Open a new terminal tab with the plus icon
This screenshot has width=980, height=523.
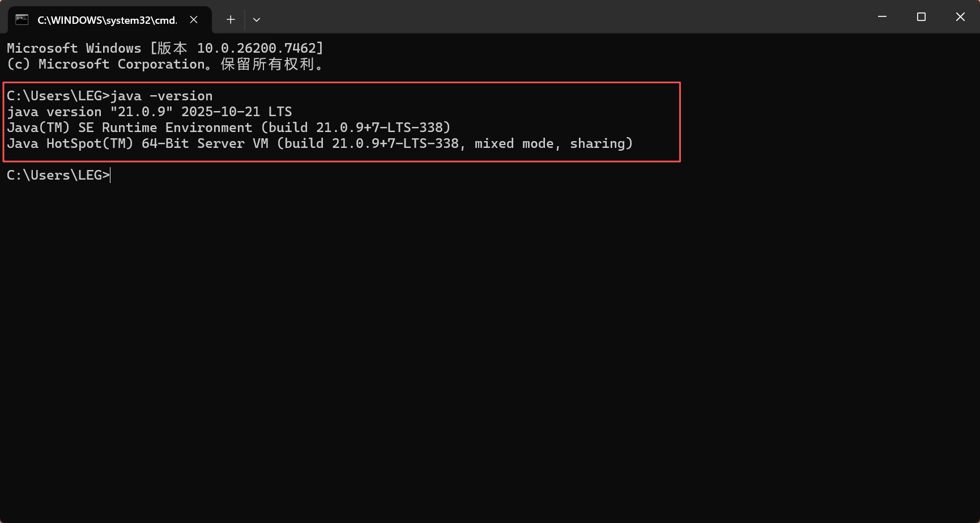[x=230, y=19]
